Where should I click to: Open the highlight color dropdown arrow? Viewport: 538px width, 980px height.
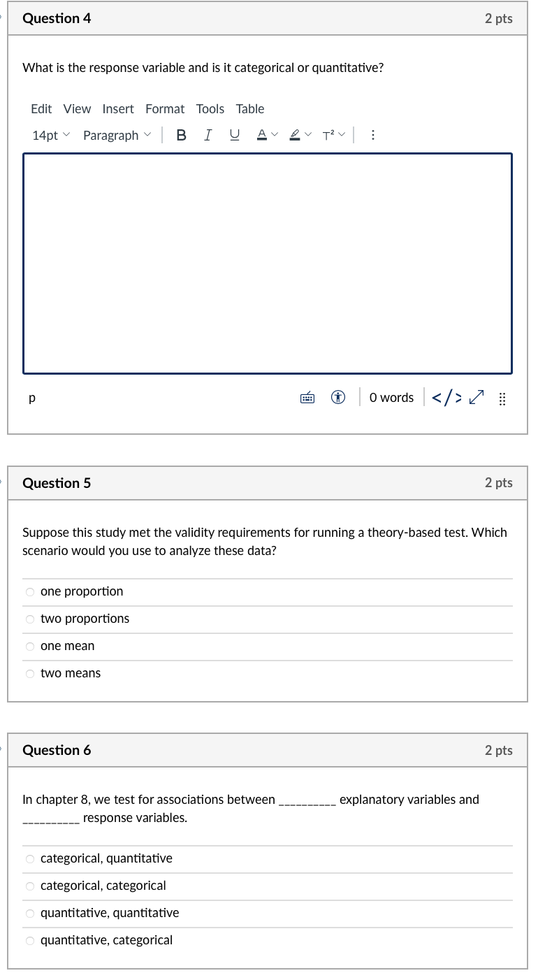pyautogui.click(x=308, y=135)
